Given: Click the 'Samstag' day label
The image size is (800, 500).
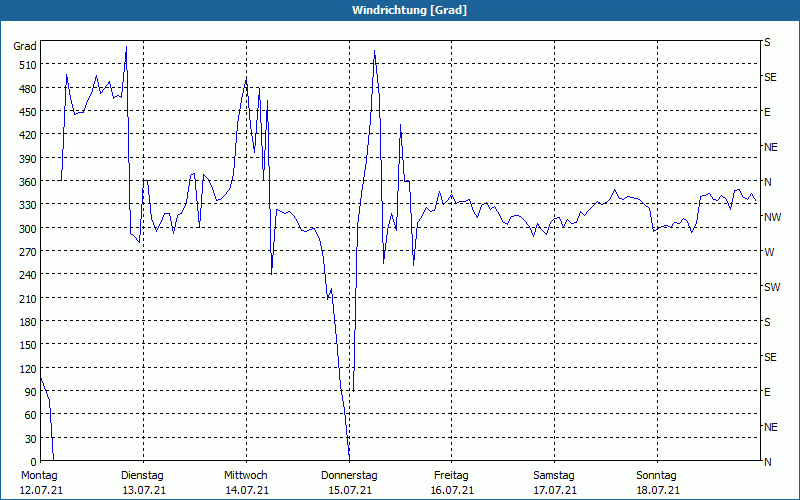Looking at the screenshot, I should (554, 476).
